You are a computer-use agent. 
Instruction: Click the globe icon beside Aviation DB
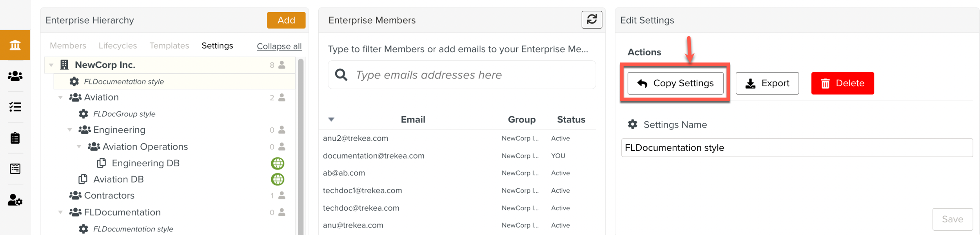278,179
